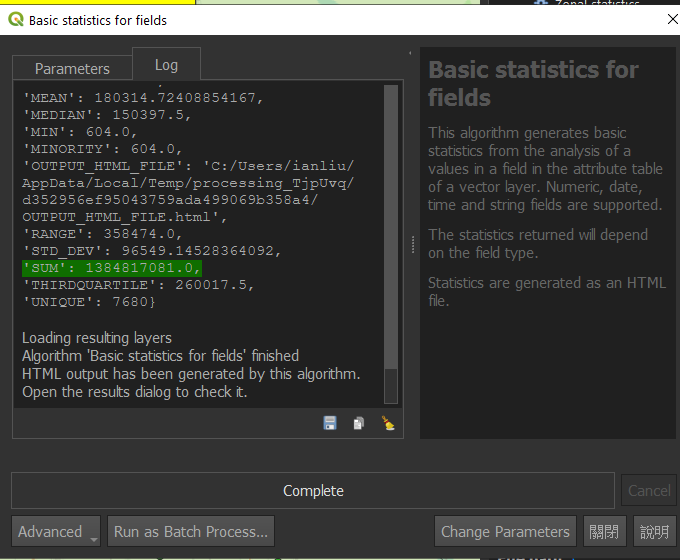Click the splitter handle between panels

click(412, 245)
